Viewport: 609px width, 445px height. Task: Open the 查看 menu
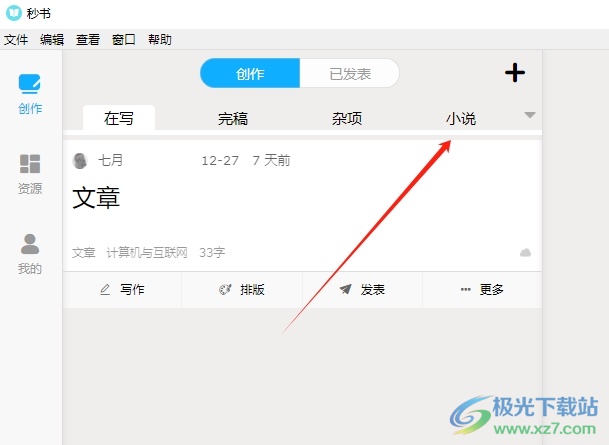pyautogui.click(x=88, y=40)
